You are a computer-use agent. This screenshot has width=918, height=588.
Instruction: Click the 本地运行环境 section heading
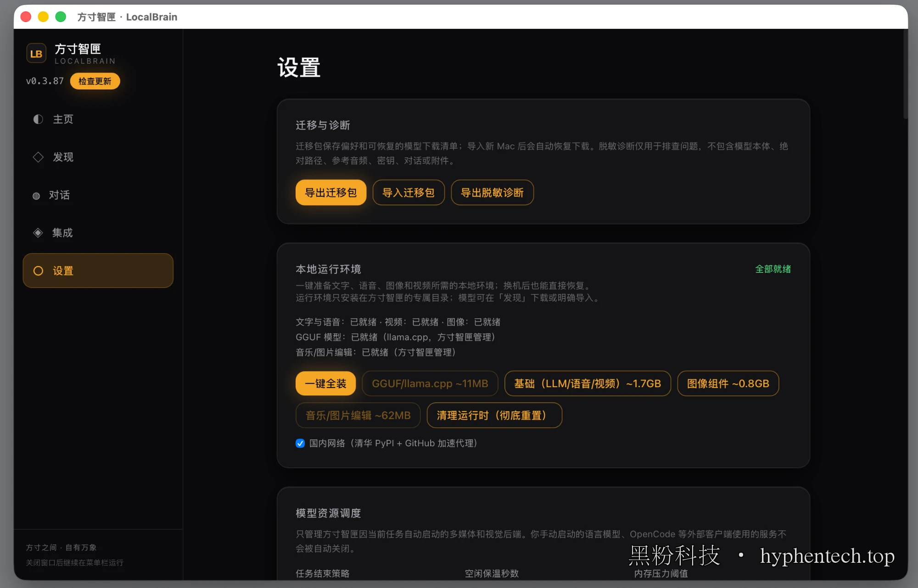click(328, 269)
